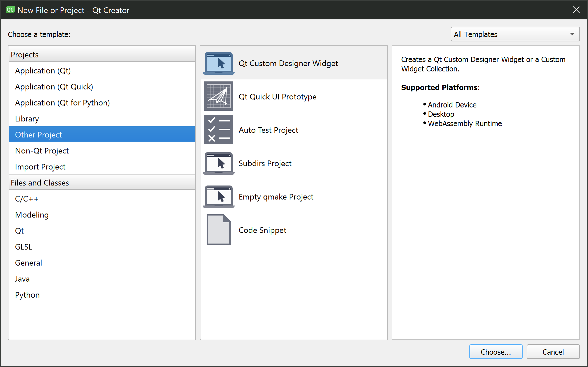Select the Empty qmake Project icon

click(219, 197)
